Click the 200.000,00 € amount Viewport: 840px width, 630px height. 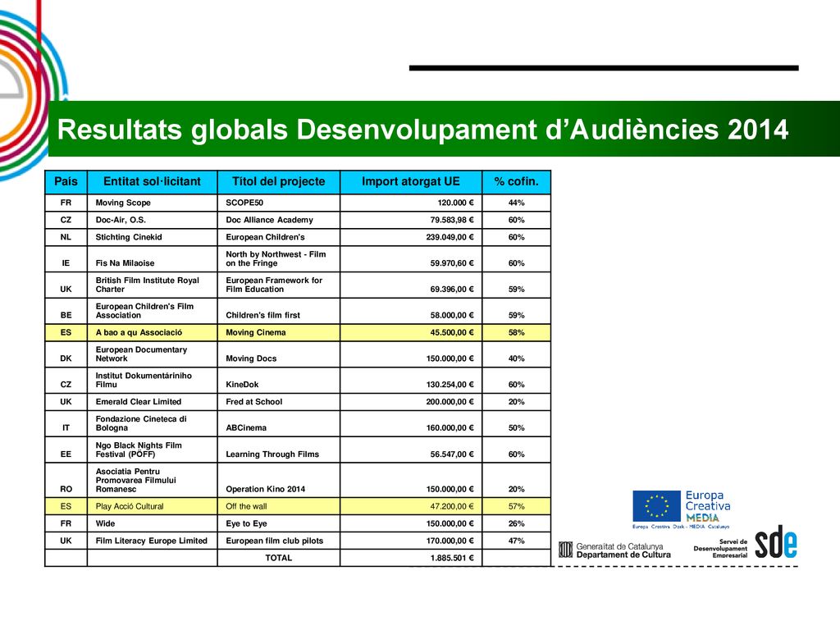point(450,401)
